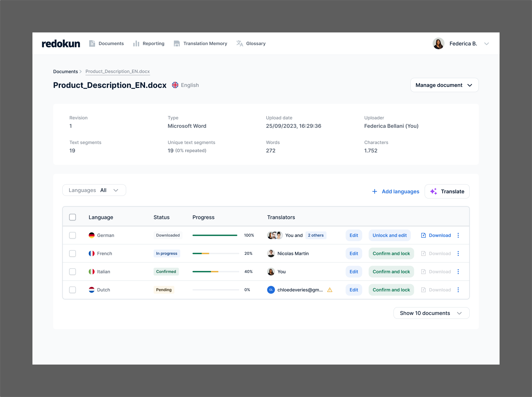Download the German translation
This screenshot has width=532, height=397.
436,235
